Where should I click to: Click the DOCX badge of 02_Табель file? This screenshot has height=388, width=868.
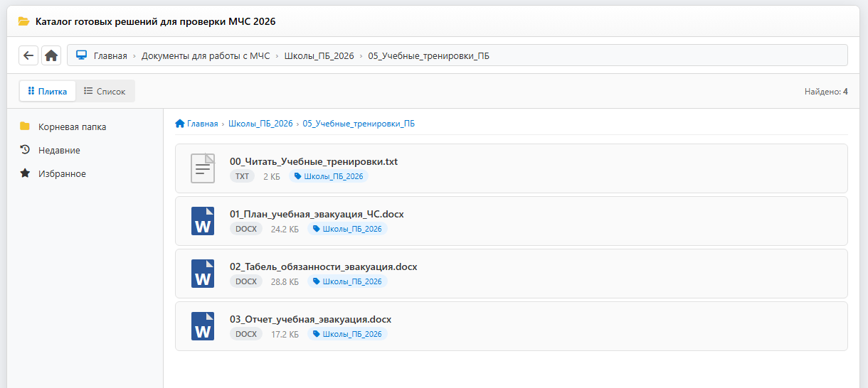(246, 281)
